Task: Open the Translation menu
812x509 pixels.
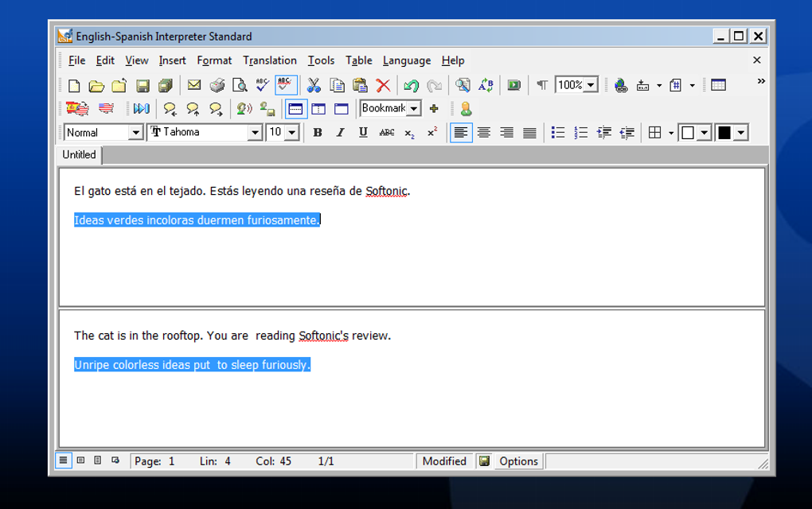Action: tap(270, 60)
